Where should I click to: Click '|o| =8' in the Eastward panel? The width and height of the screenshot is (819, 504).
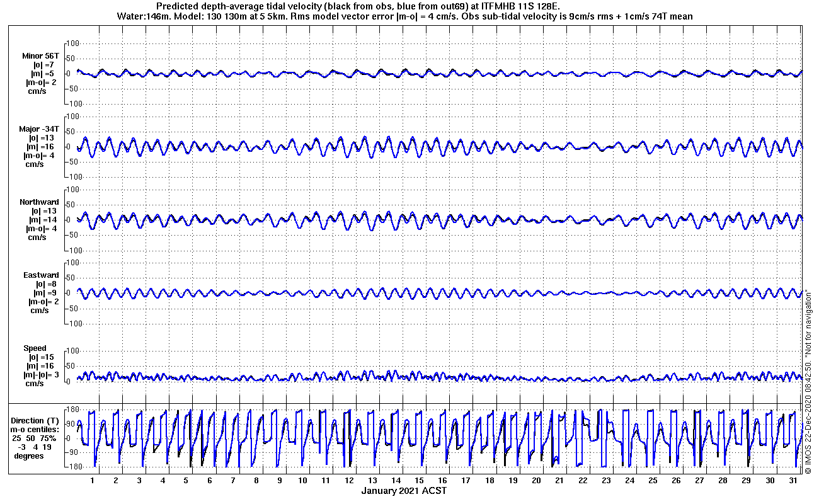click(x=47, y=284)
